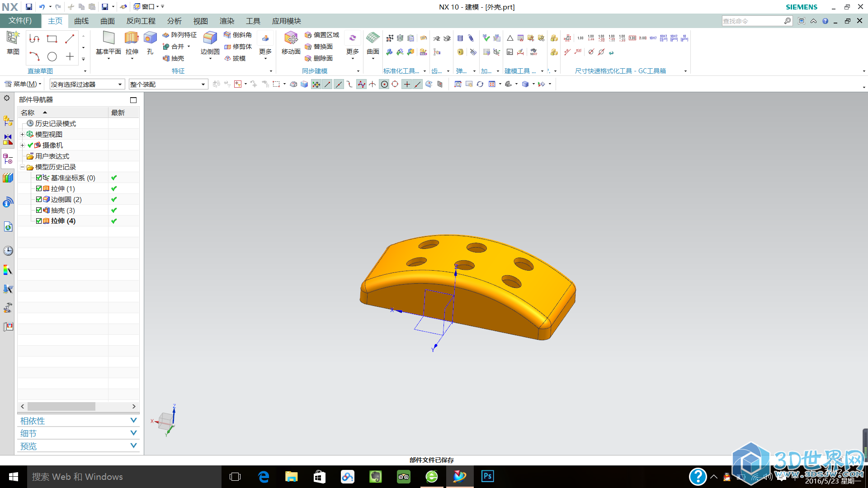Uncheck the 拉伸 (4) feature checkbox

39,221
